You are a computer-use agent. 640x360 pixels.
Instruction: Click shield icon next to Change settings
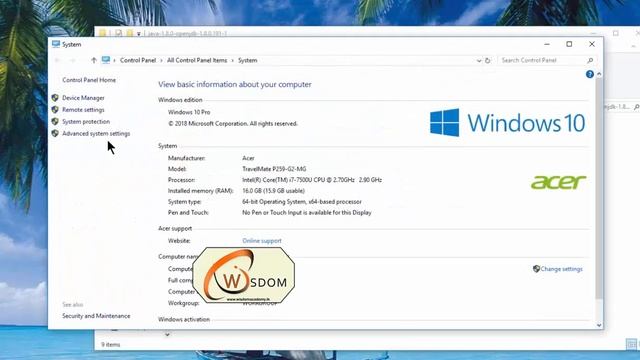coord(536,269)
